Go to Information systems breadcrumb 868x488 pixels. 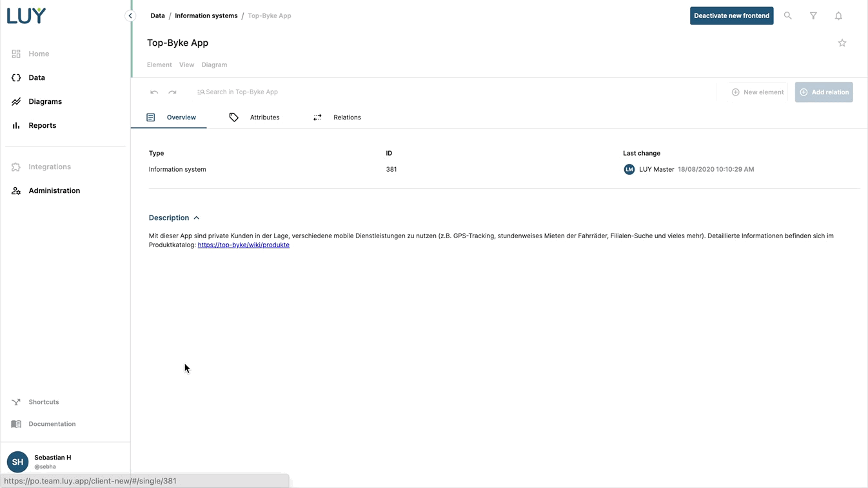pos(206,15)
